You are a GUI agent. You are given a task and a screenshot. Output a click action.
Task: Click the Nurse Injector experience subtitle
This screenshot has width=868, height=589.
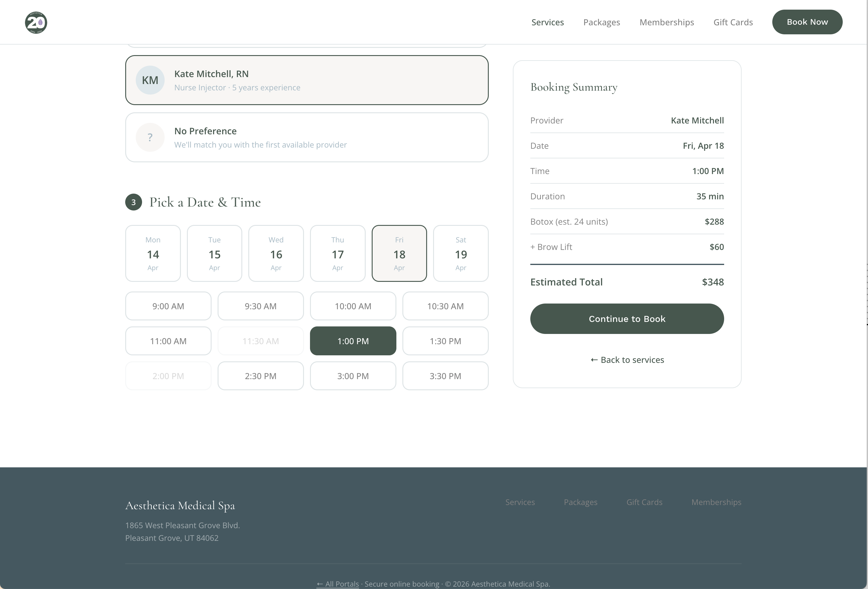[237, 87]
